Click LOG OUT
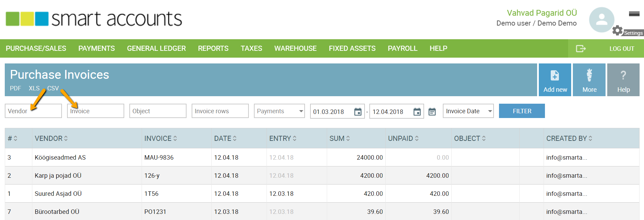This screenshot has width=644, height=220. pos(622,49)
